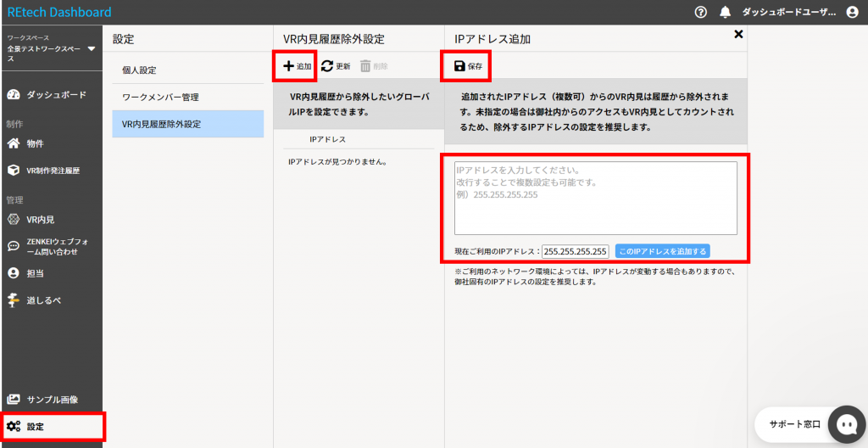Click the 全景テストワークスペース workspace name

(46, 53)
